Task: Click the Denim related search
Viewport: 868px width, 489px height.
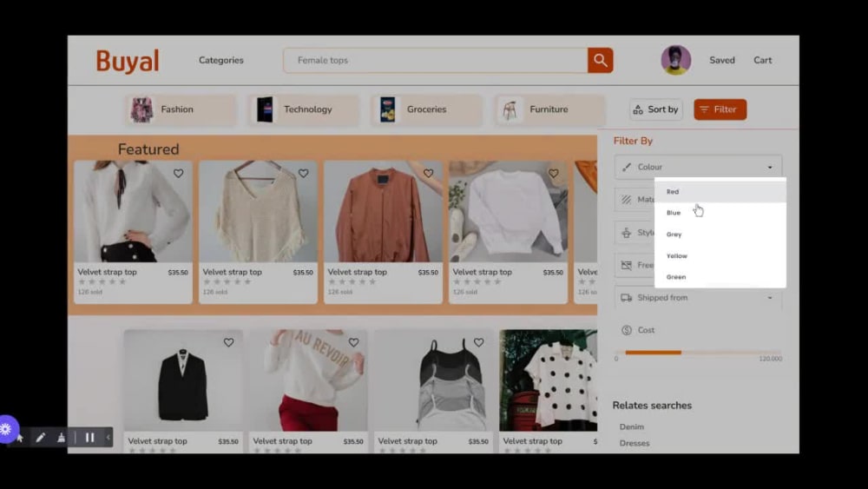Action: pyautogui.click(x=632, y=427)
